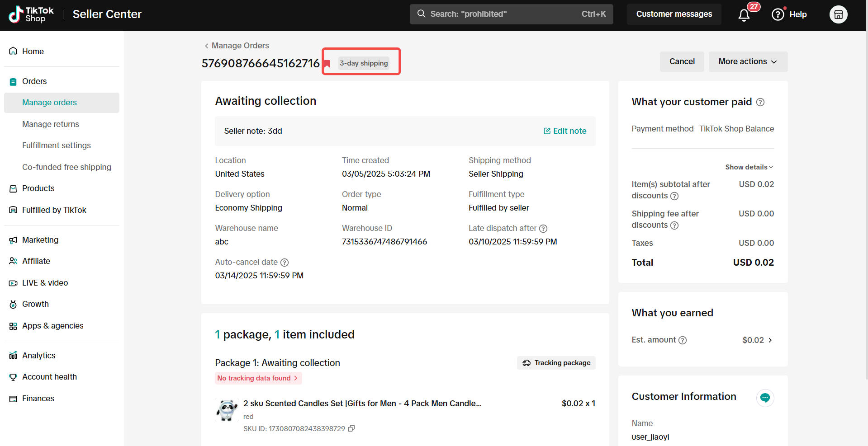Image resolution: width=868 pixels, height=446 pixels.
Task: Open customer chat bubble icon
Action: coord(765,398)
